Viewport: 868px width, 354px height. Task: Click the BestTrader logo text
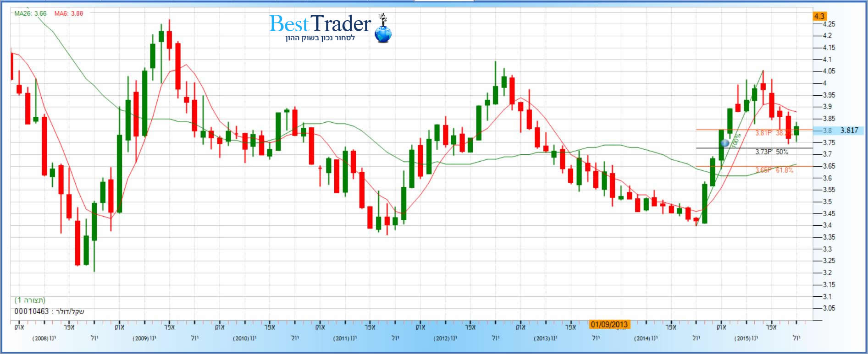pos(320,24)
